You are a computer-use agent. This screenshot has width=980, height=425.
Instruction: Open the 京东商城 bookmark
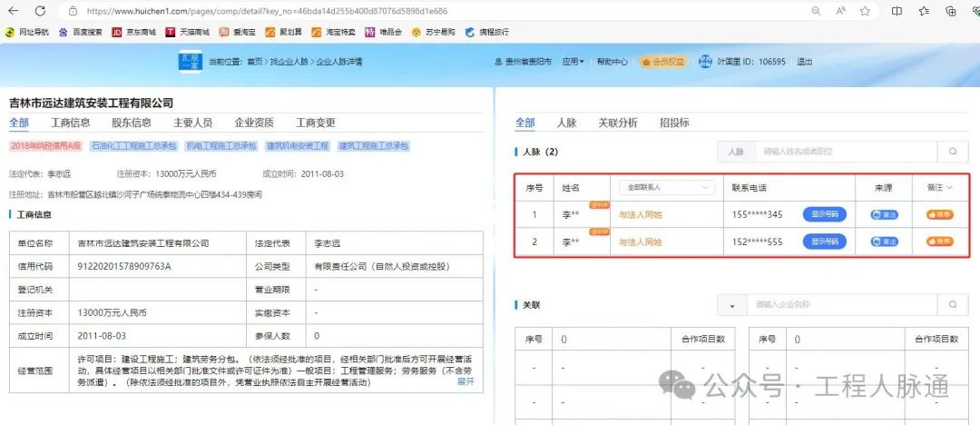point(133,32)
